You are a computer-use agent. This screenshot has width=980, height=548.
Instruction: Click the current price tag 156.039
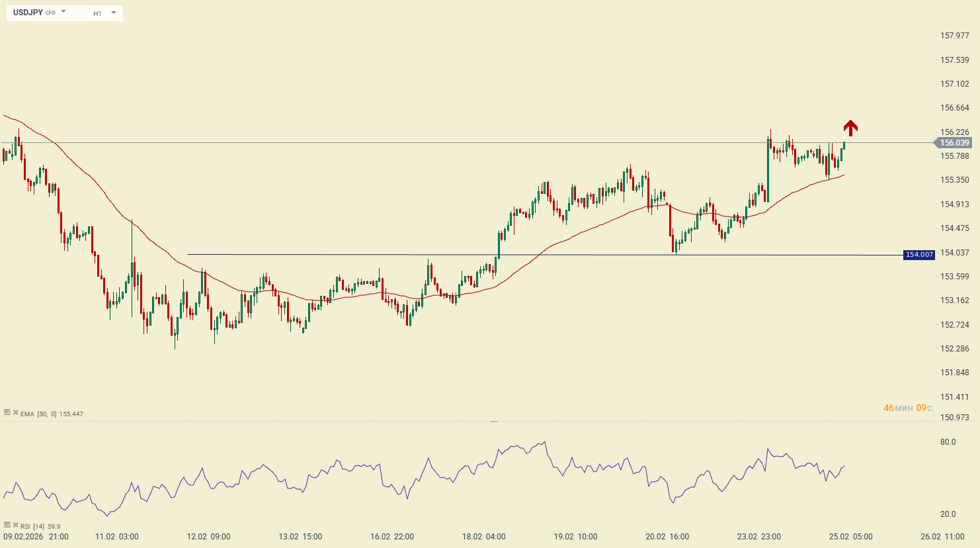[x=954, y=143]
